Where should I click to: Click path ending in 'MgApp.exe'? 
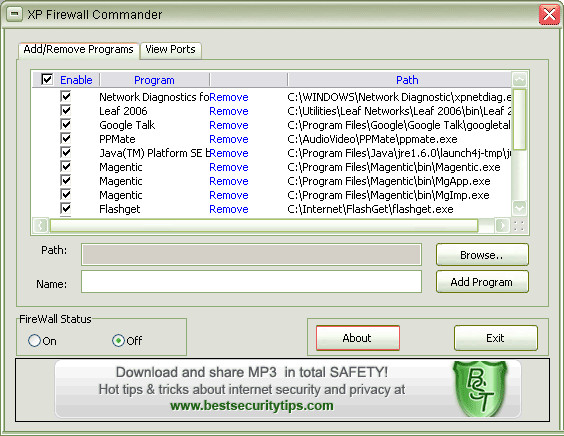pyautogui.click(x=388, y=181)
